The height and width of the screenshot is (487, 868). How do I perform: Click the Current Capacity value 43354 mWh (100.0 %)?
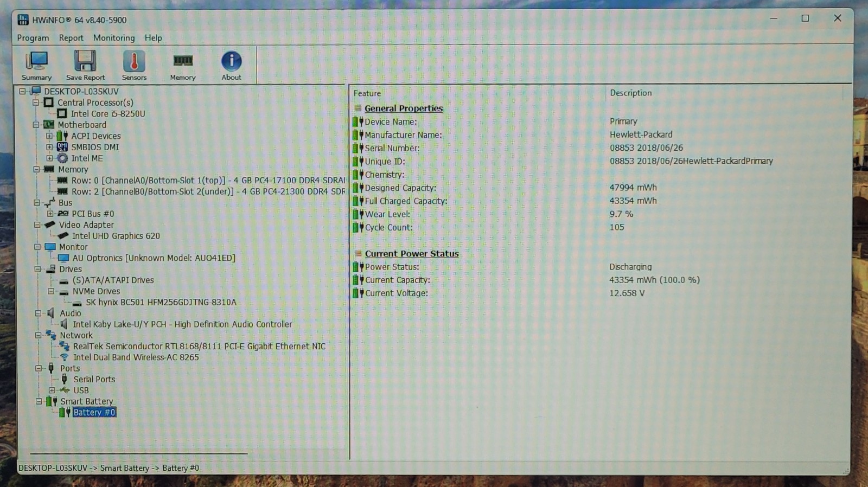(654, 280)
